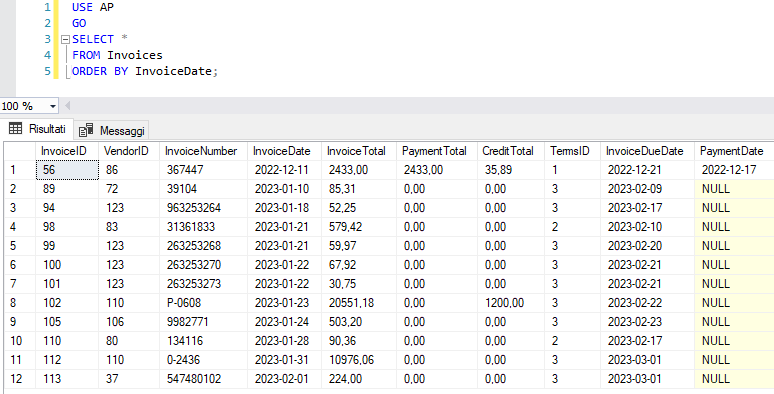Click InvoiceDate in the ORDER BY clause

173,71
